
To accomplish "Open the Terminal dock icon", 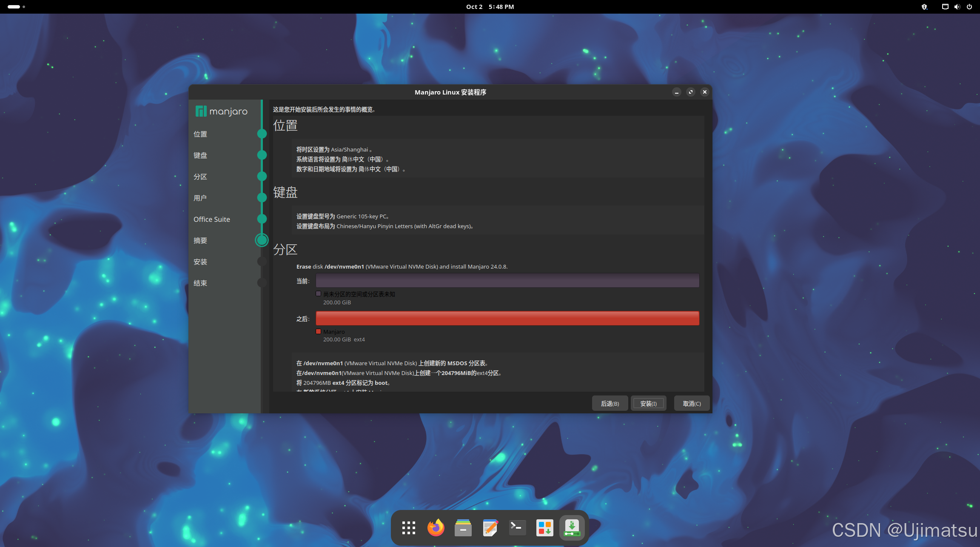I will click(x=517, y=528).
